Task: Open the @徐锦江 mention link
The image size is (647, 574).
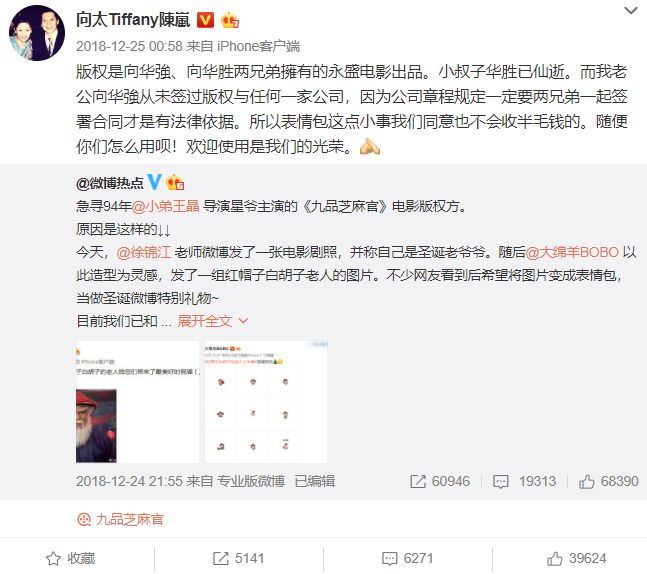Action: pos(144,252)
